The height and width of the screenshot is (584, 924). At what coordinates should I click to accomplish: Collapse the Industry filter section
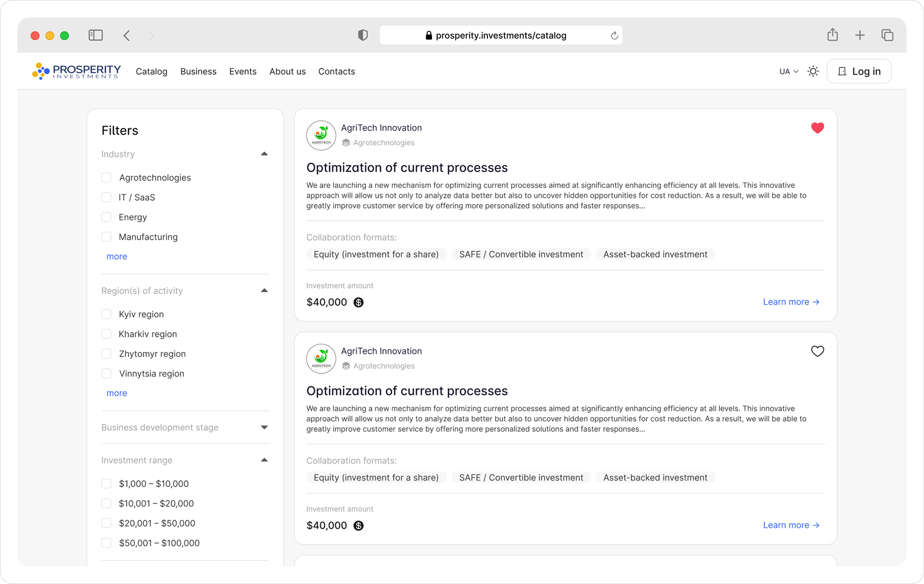[x=264, y=154]
